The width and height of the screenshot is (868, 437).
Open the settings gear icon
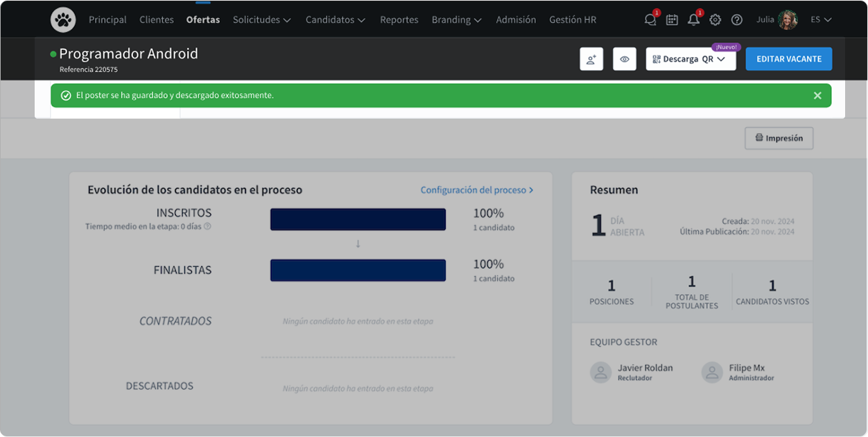coord(715,20)
